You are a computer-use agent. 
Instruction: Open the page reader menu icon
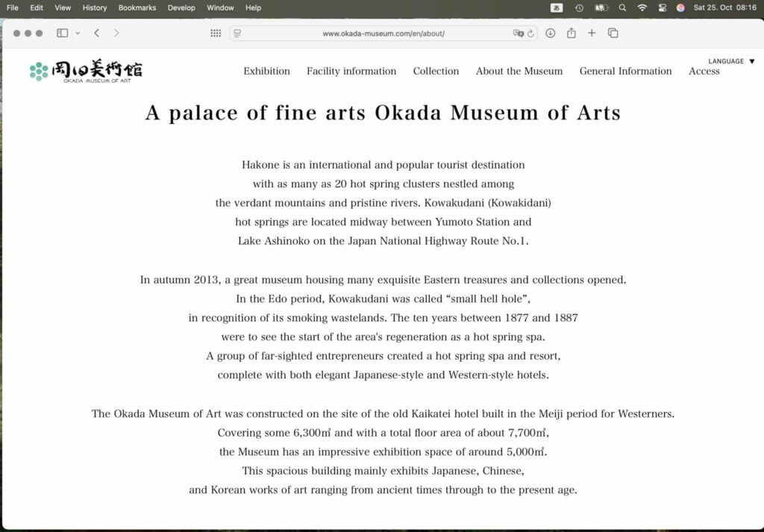[x=237, y=34]
